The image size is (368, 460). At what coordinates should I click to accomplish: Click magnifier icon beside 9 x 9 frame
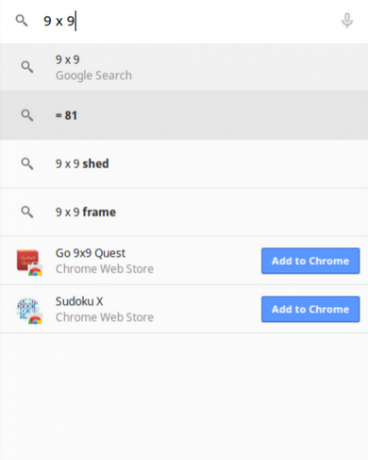pyautogui.click(x=27, y=212)
